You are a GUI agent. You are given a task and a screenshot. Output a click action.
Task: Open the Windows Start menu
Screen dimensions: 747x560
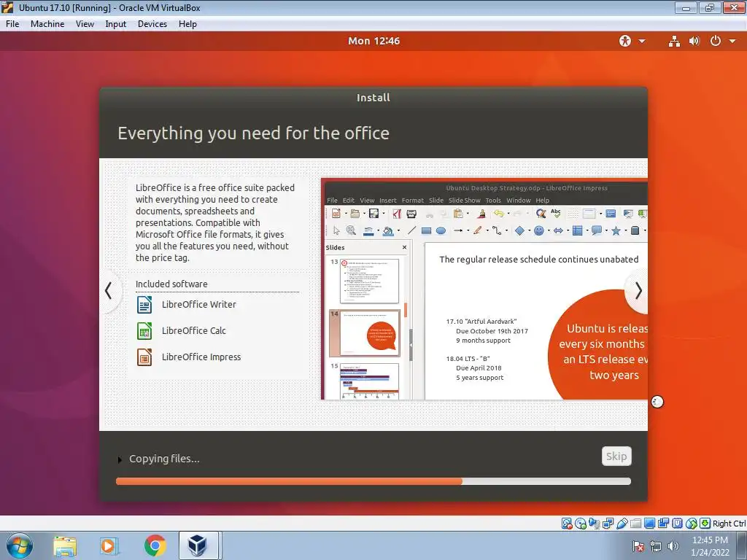20,545
